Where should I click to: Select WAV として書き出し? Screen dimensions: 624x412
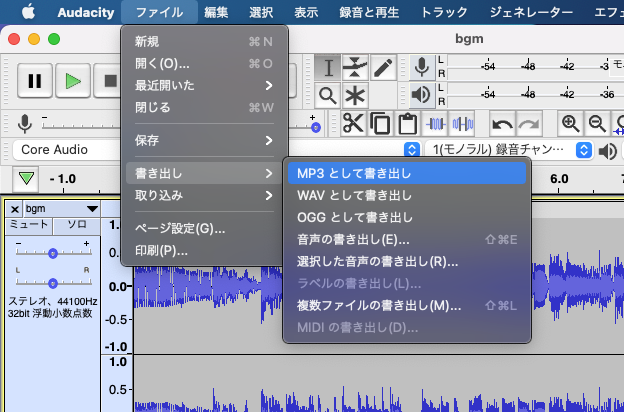point(407,195)
